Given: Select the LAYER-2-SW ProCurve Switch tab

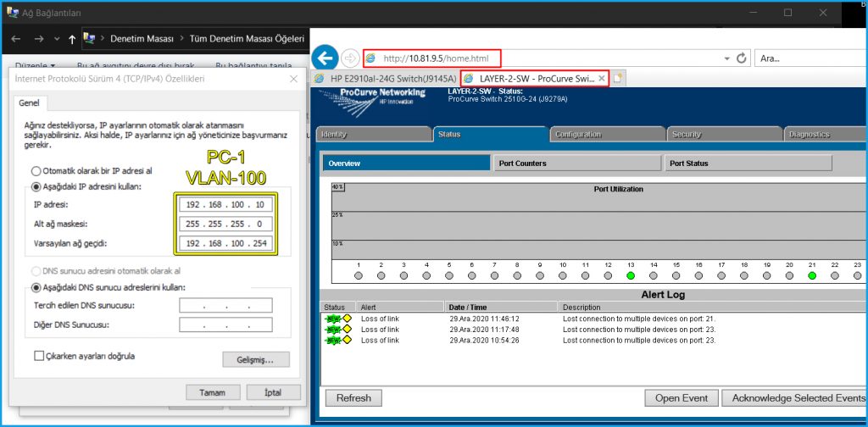Looking at the screenshot, I should pyautogui.click(x=534, y=79).
